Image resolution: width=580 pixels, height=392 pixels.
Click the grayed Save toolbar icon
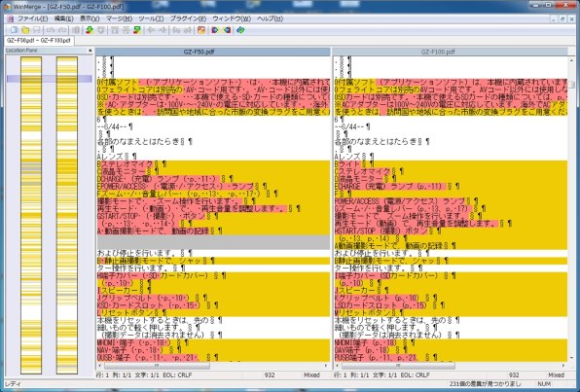coord(37,30)
